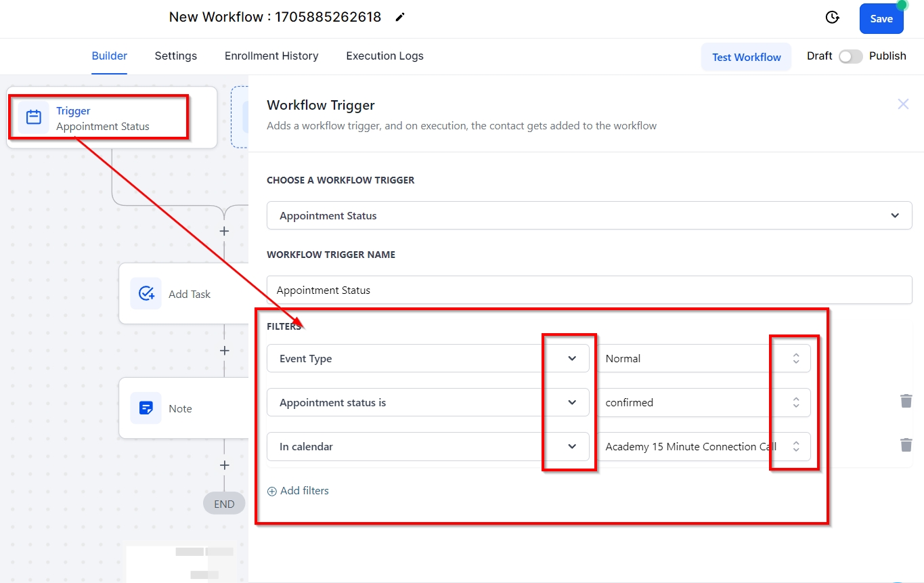Click the Save button
924x583 pixels.
(x=881, y=19)
